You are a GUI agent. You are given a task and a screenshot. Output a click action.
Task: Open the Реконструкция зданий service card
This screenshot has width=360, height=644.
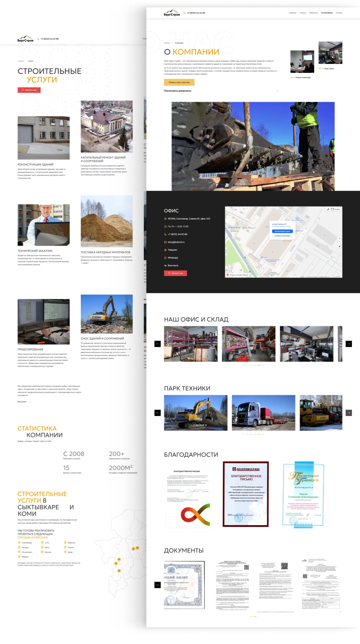(44, 148)
